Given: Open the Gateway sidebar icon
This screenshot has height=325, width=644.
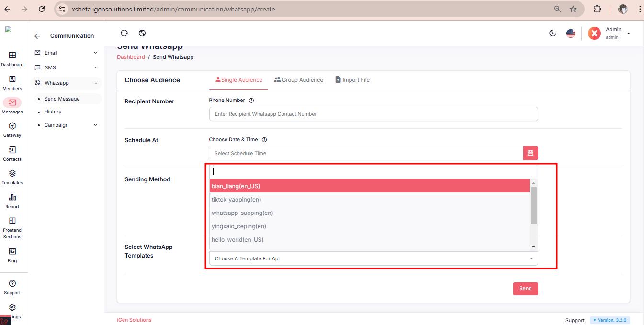Looking at the screenshot, I should click(x=12, y=129).
